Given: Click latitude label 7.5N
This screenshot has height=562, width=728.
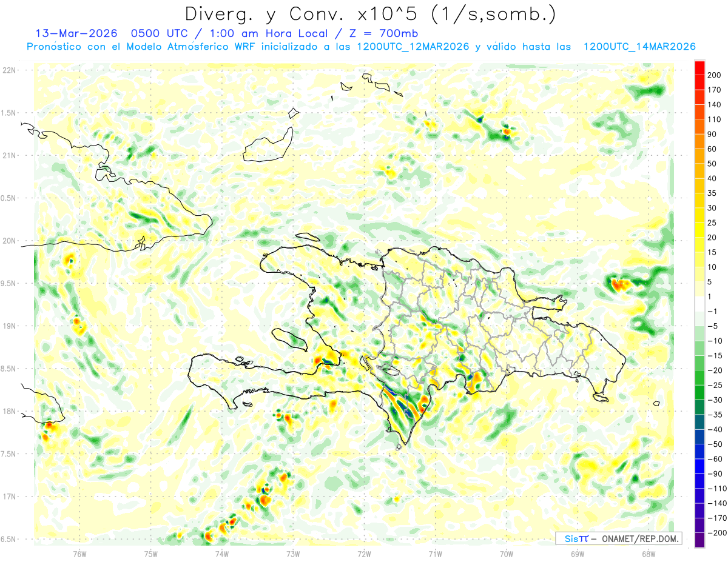Looking at the screenshot, I should [8, 454].
